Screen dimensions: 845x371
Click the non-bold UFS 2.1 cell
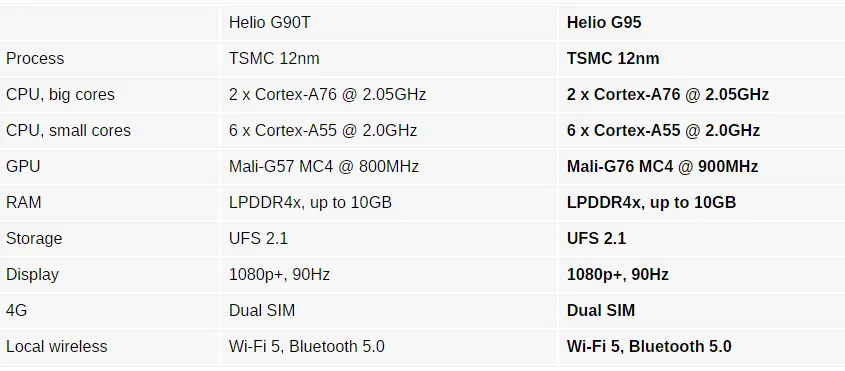(x=259, y=238)
